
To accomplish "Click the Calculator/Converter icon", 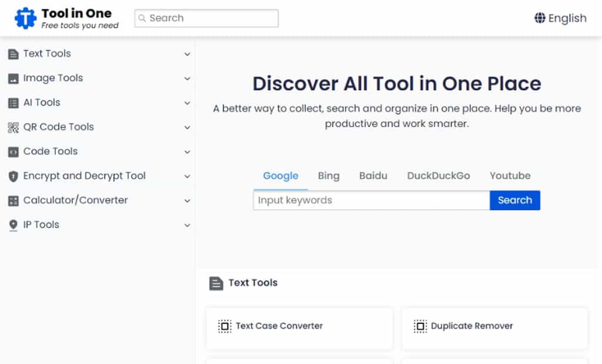I will coord(13,201).
